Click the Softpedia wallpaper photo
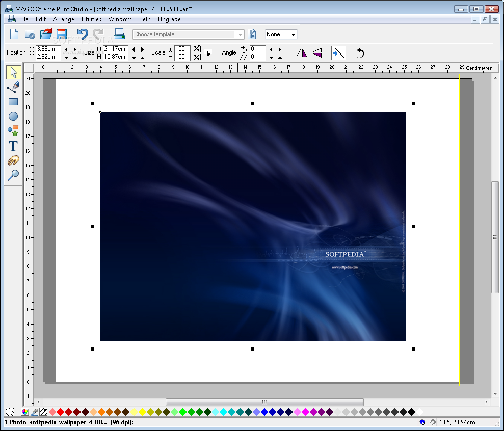Screen dimensions: 504x431 coord(253,227)
